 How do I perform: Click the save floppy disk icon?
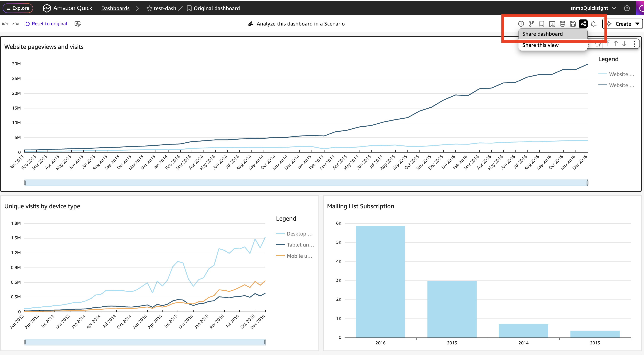pyautogui.click(x=573, y=24)
